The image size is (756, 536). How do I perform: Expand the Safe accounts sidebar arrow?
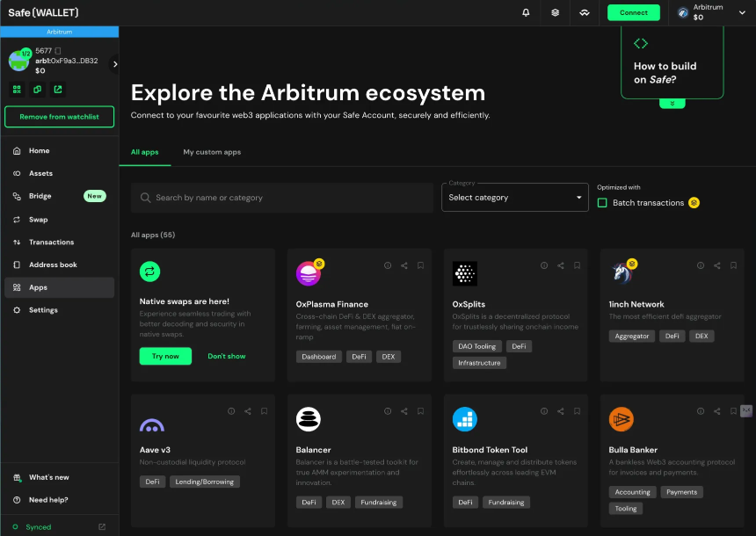(115, 63)
